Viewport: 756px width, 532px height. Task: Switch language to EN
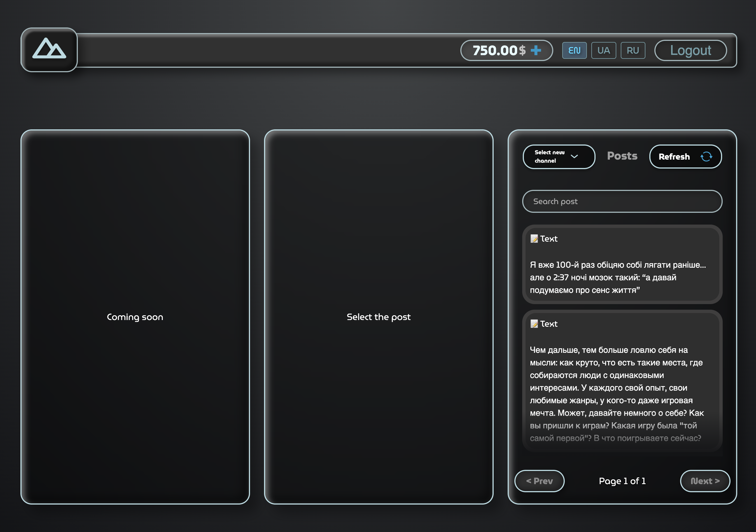tap(574, 50)
